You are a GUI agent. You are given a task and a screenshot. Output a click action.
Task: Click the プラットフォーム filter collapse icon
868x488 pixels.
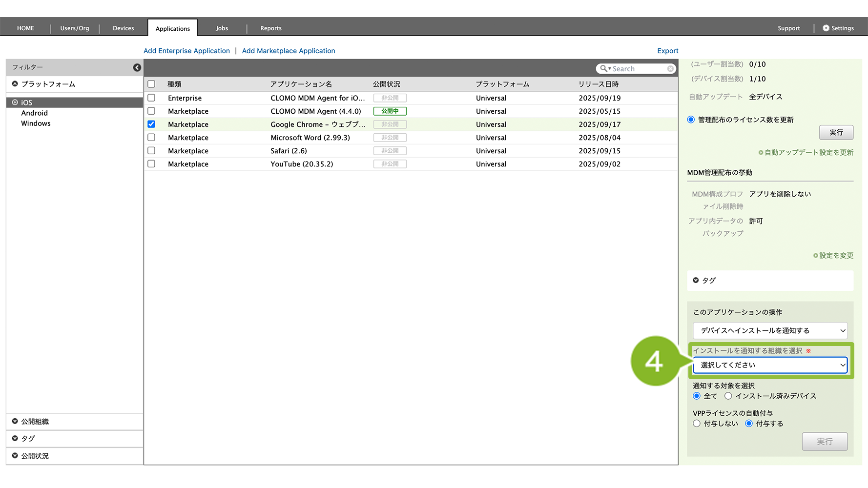tap(15, 84)
